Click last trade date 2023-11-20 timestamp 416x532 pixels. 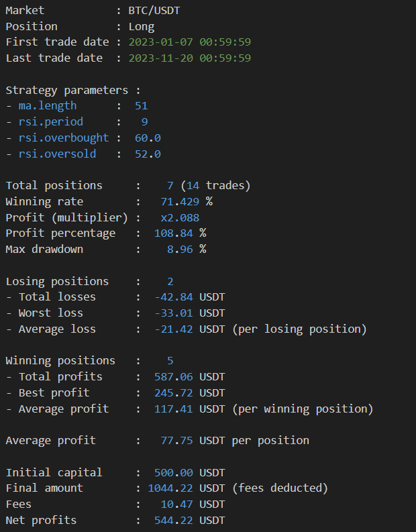(190, 58)
